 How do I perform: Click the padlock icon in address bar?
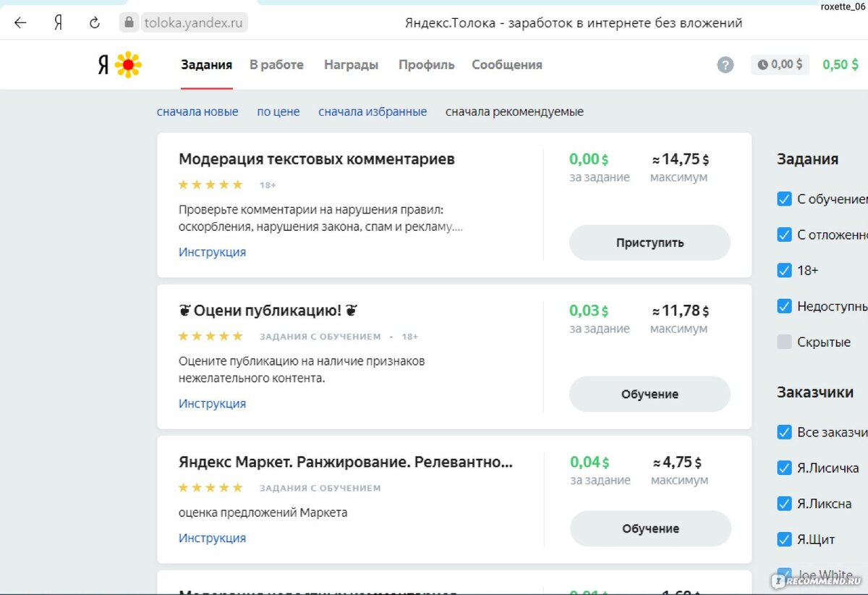coord(129,22)
